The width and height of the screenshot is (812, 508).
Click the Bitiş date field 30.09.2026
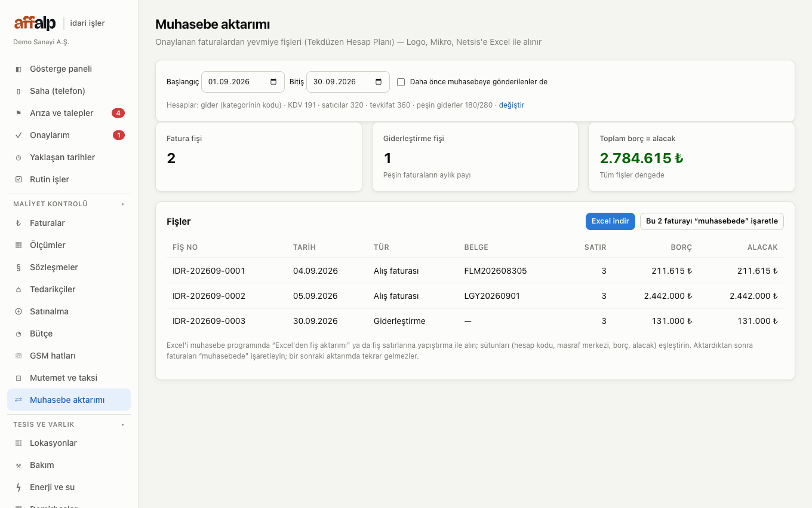click(x=348, y=82)
